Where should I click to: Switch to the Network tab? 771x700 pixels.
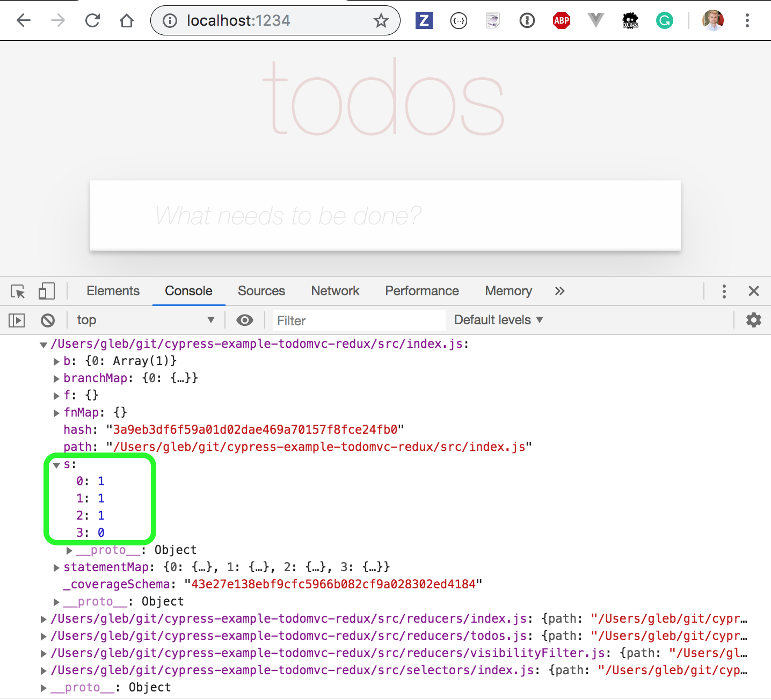tap(335, 291)
